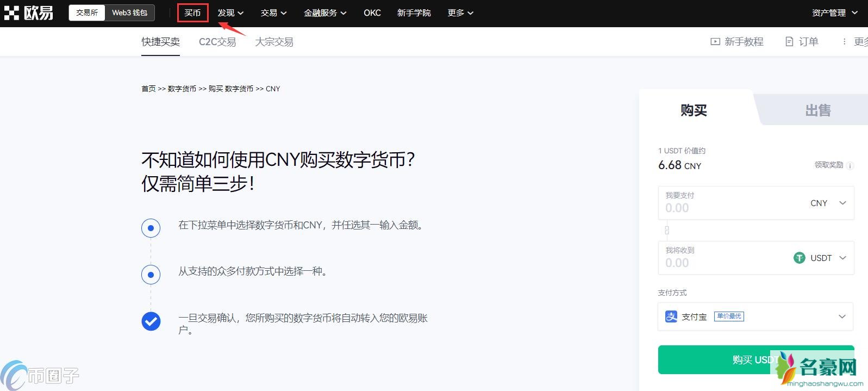Click the three-dot 更多 menu icon
The height and width of the screenshot is (391, 868).
844,42
